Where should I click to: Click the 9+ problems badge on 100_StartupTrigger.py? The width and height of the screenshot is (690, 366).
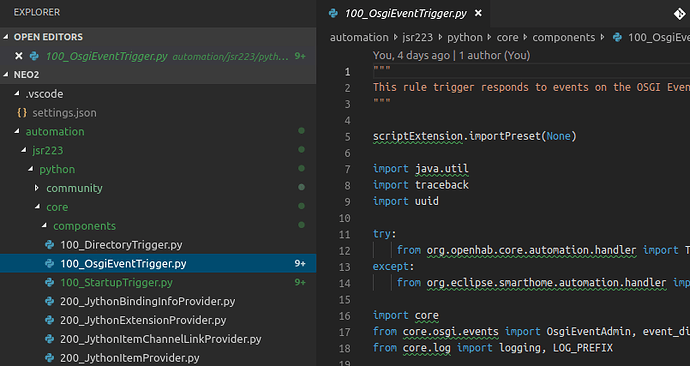point(300,282)
